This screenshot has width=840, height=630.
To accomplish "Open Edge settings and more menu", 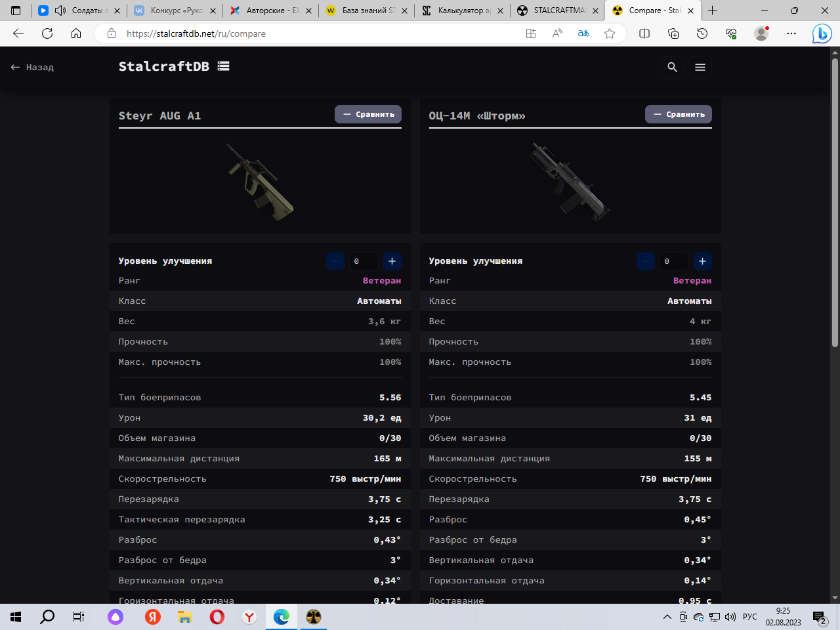I will click(x=791, y=33).
